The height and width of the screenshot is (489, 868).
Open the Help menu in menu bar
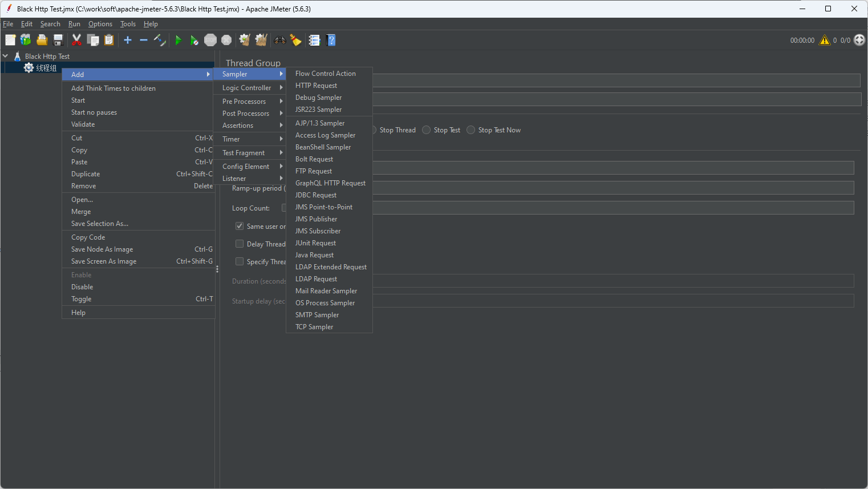pos(151,24)
